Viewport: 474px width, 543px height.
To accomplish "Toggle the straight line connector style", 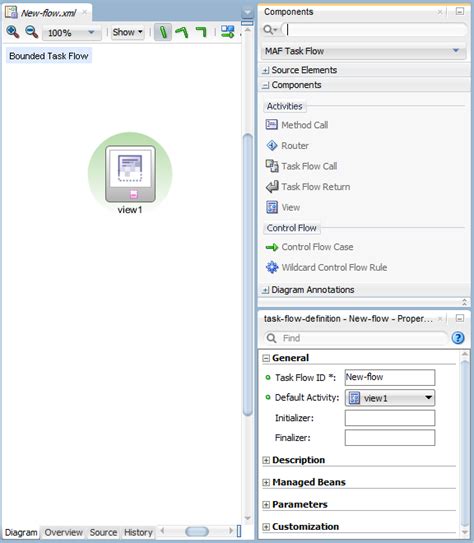I will point(163,32).
